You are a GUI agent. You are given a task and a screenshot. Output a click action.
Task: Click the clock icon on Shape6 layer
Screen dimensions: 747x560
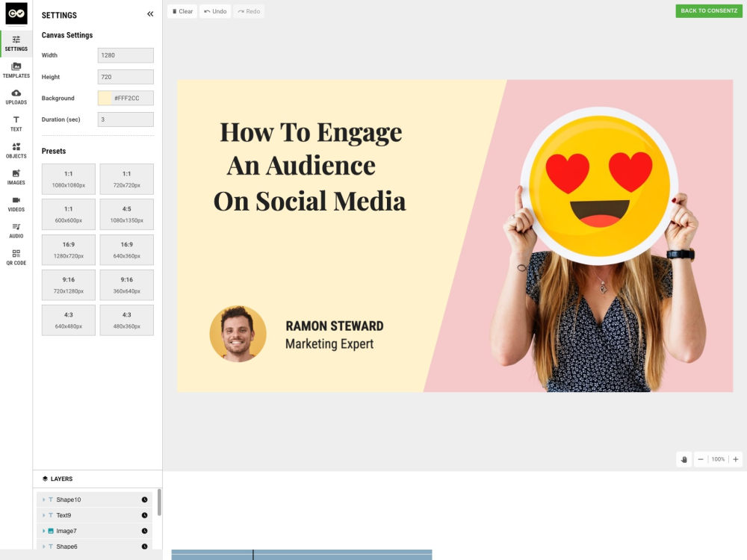point(144,547)
